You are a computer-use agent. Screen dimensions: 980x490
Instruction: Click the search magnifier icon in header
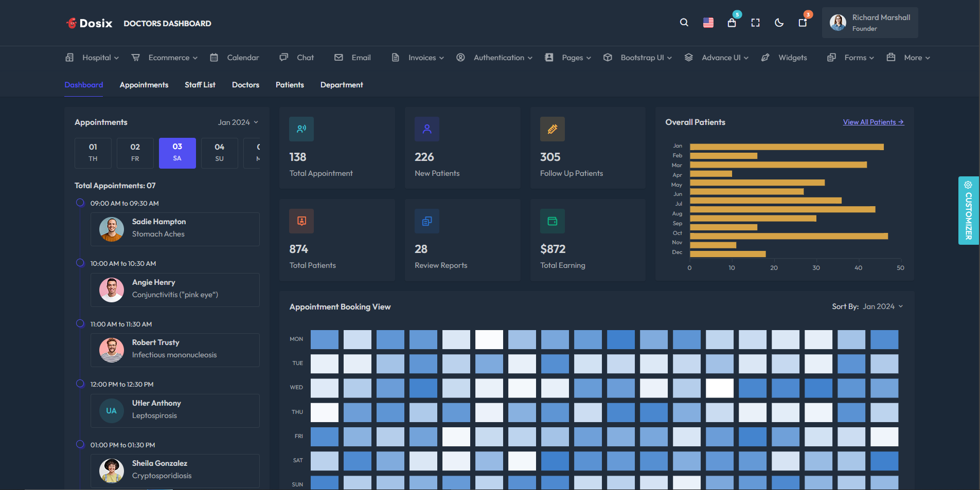click(684, 23)
